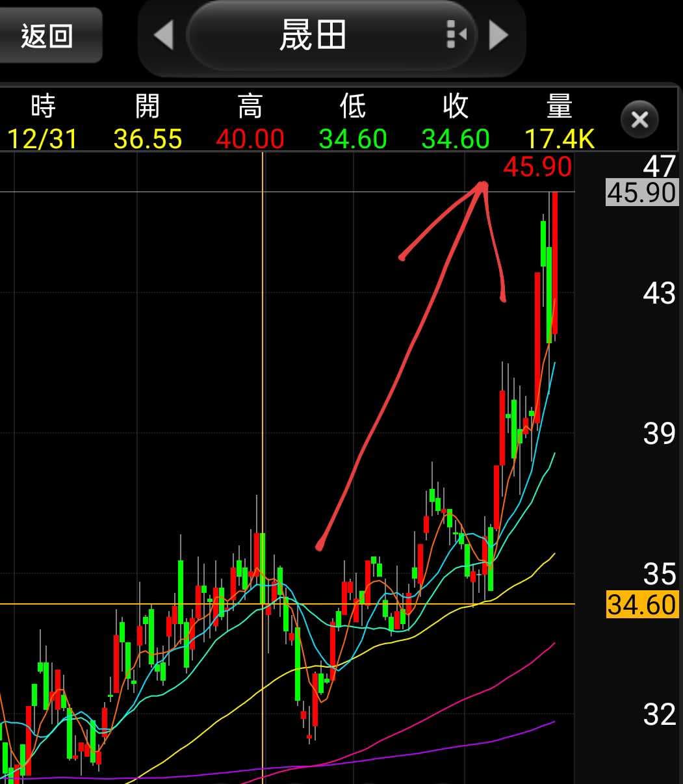Select volume value 17.4K

560,139
